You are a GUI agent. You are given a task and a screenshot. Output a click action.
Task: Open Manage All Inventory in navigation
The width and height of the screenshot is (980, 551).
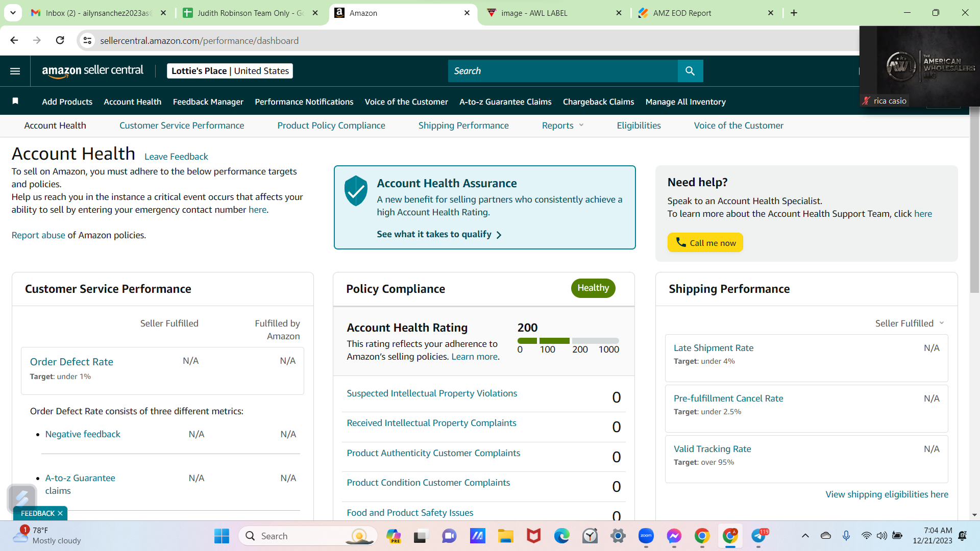pyautogui.click(x=685, y=102)
